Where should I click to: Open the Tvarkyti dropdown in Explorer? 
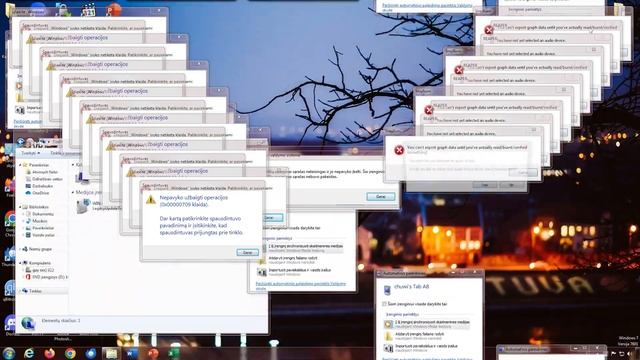click(x=31, y=153)
